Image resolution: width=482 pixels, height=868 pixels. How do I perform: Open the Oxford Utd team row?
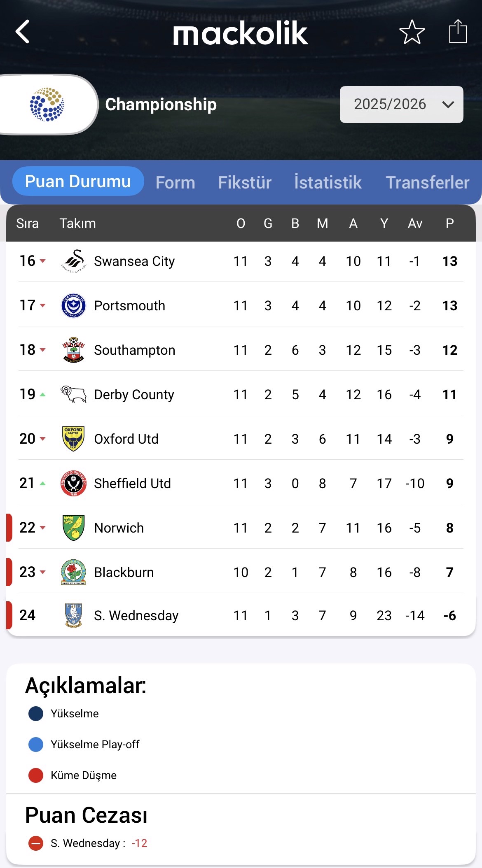[126, 439]
